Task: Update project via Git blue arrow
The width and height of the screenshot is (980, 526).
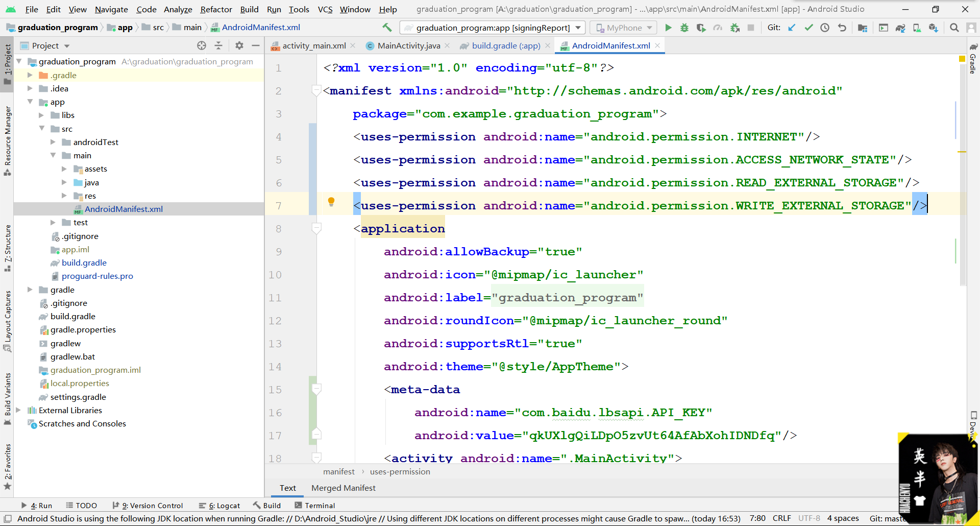Action: 792,28
